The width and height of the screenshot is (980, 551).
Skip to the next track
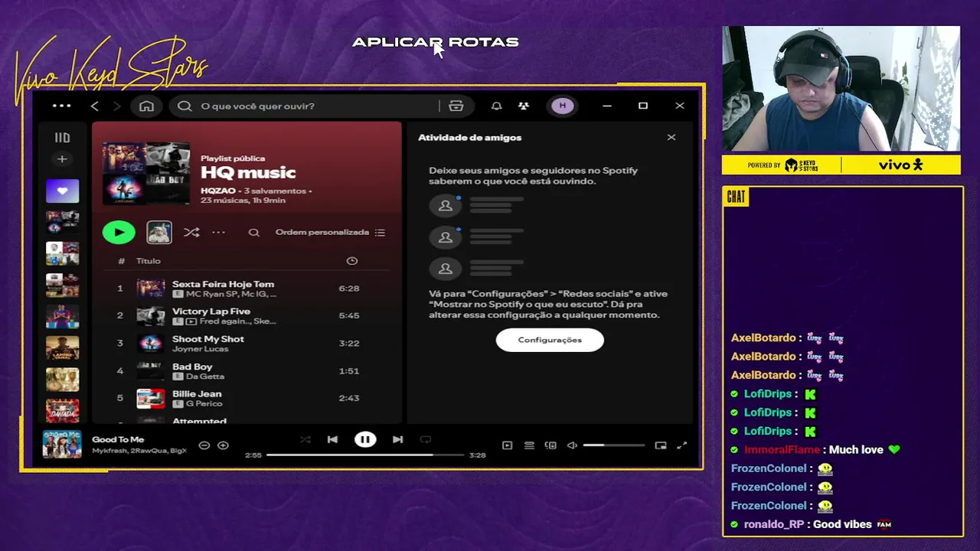[397, 439]
